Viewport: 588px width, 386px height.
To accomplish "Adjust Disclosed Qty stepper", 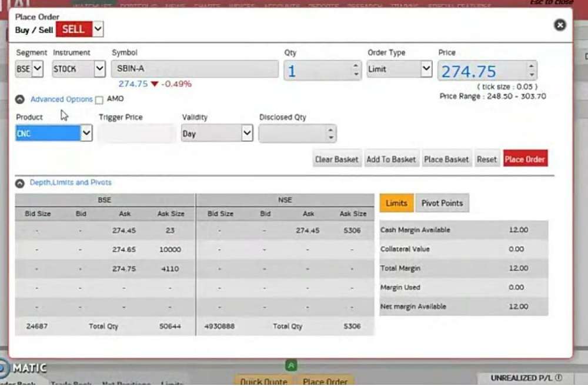I will (331, 134).
